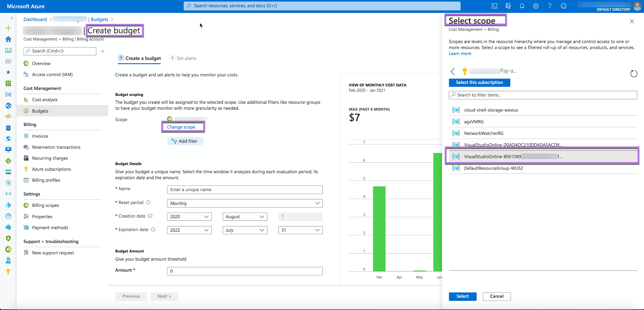This screenshot has width=644, height=310.
Task: Expand the left portal sidebar
Action: [11, 18]
